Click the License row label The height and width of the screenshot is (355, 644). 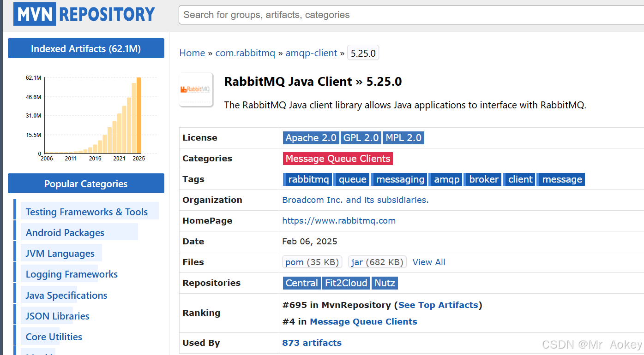click(x=200, y=138)
